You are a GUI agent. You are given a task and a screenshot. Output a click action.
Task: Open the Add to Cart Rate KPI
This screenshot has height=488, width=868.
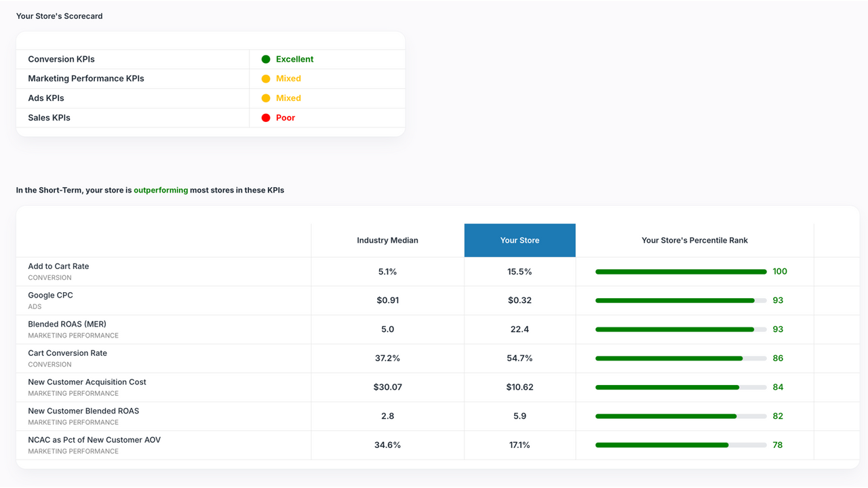click(58, 266)
